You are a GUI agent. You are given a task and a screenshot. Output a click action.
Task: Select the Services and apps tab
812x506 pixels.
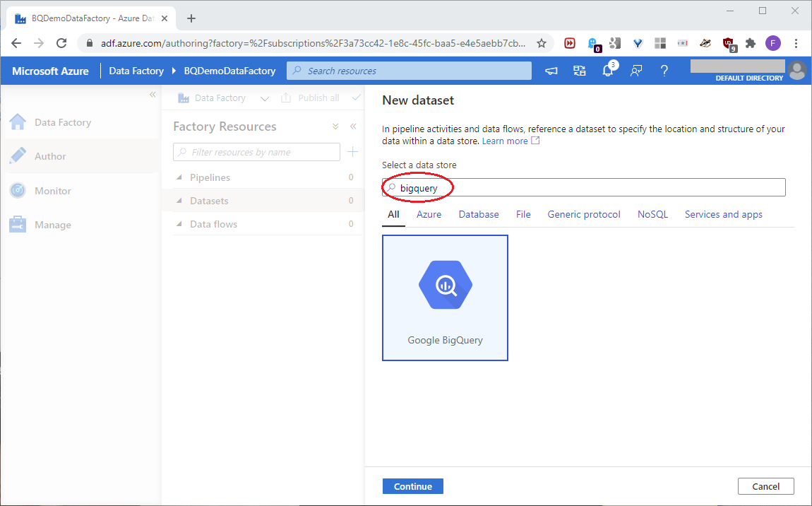723,214
